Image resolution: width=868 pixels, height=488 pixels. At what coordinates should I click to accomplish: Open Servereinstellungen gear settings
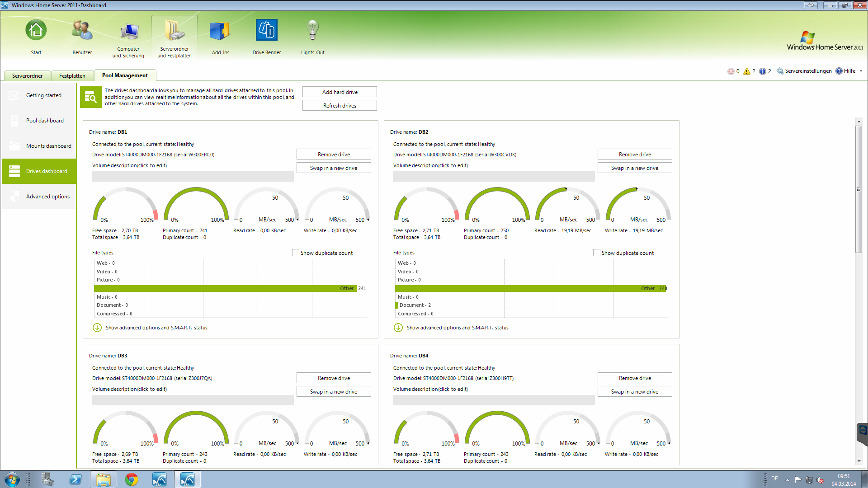click(804, 71)
